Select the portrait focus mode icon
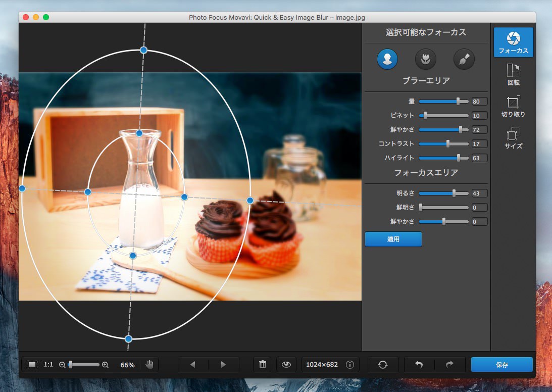 pos(387,59)
